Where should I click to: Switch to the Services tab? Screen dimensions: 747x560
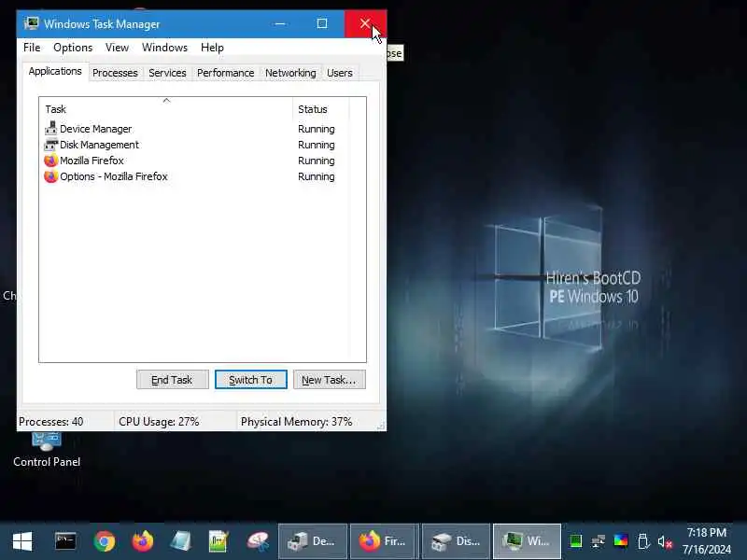coord(167,73)
